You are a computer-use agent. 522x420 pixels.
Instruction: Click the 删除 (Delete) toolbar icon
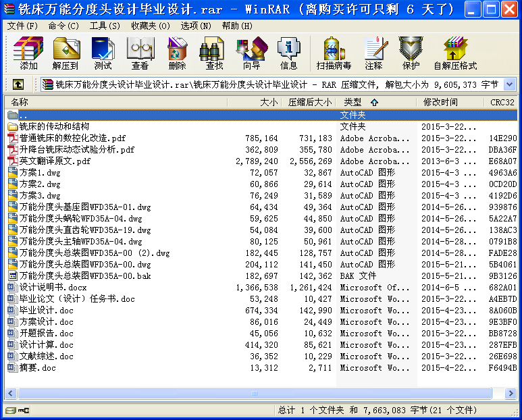click(177, 53)
